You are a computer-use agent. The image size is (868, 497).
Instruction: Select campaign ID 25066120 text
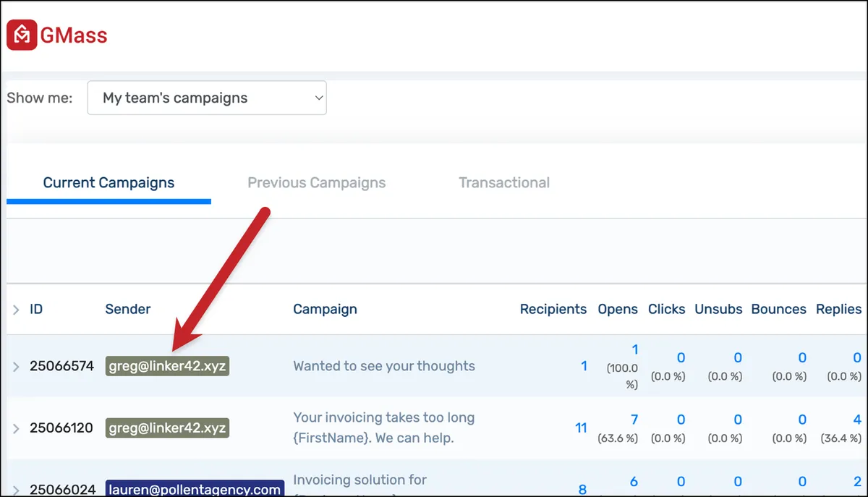coord(61,428)
